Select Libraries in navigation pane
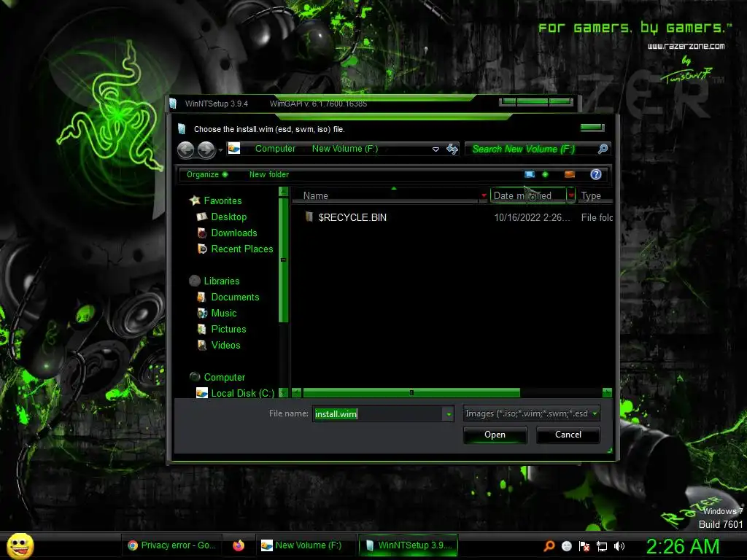Screen dimensions: 747x560 222,281
